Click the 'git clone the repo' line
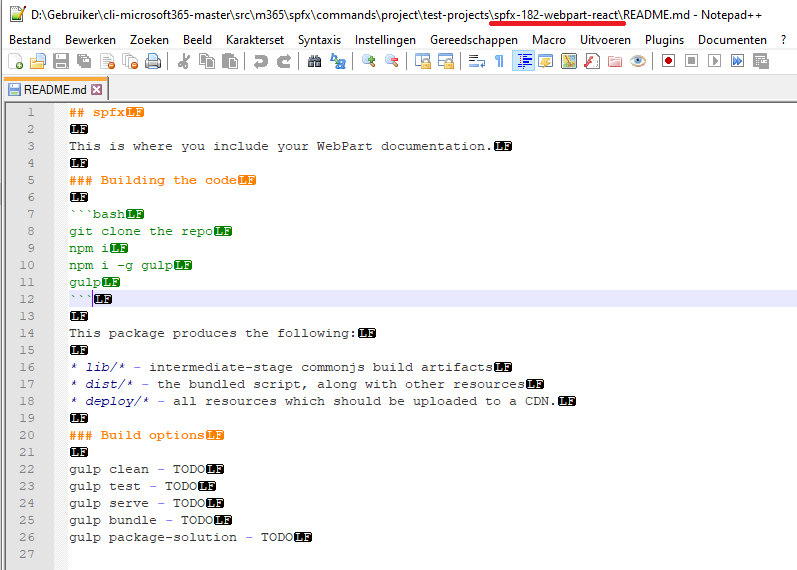This screenshot has width=797, height=570. 141,231
